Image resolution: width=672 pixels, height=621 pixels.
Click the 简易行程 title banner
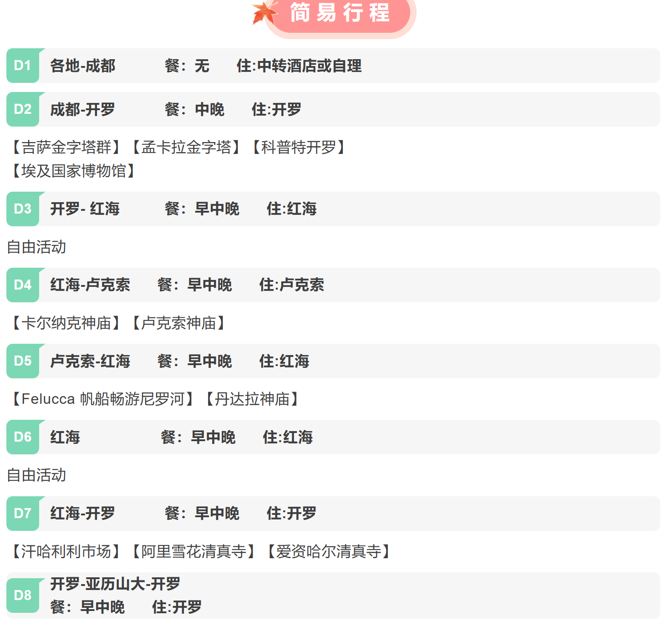340,13
